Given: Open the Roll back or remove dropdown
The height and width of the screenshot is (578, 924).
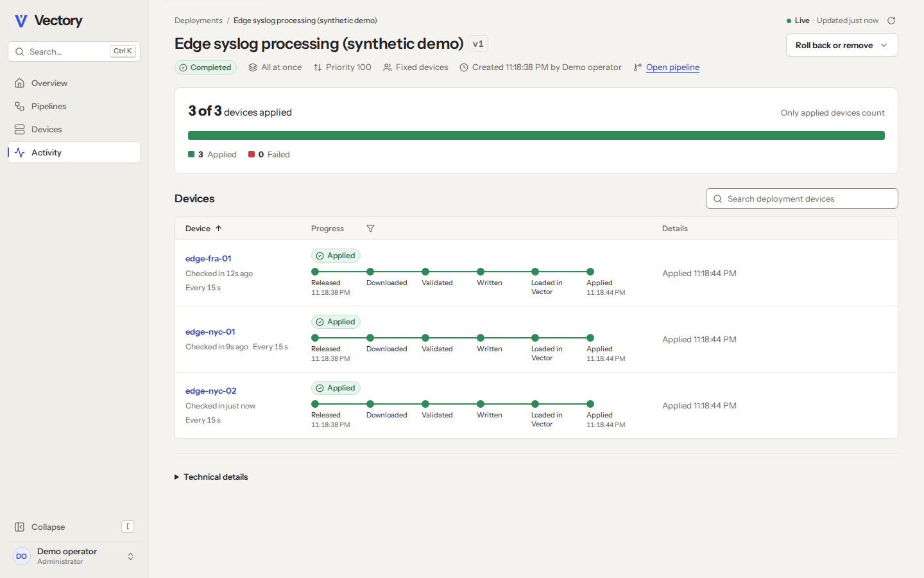Looking at the screenshot, I should coord(842,45).
